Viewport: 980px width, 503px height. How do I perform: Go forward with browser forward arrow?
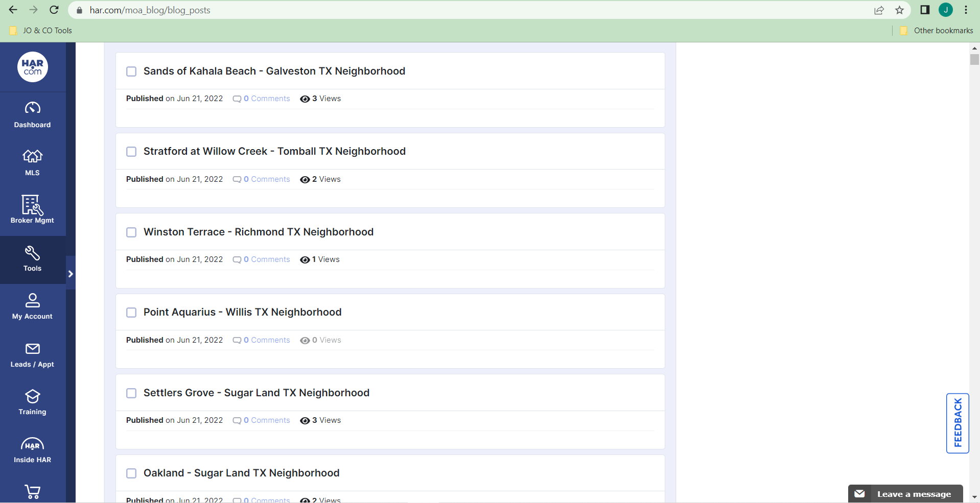(x=33, y=10)
